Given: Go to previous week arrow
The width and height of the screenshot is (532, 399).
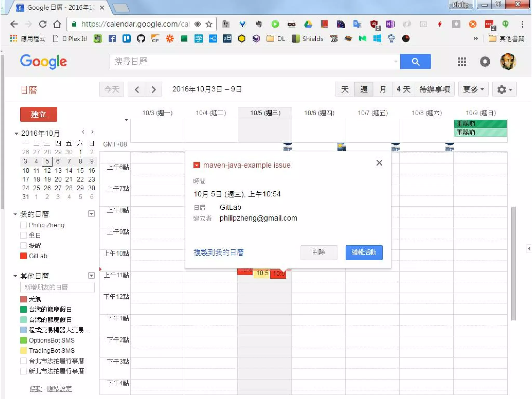Looking at the screenshot, I should [x=137, y=90].
